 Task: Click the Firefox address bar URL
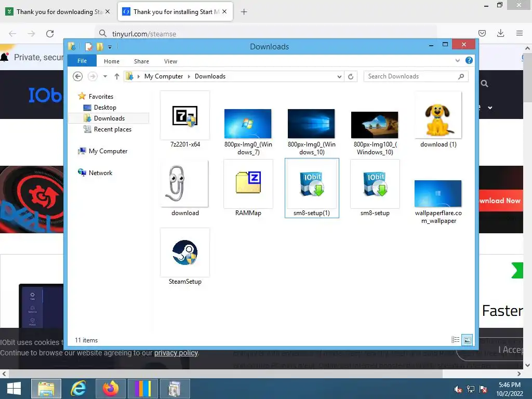[x=144, y=34]
